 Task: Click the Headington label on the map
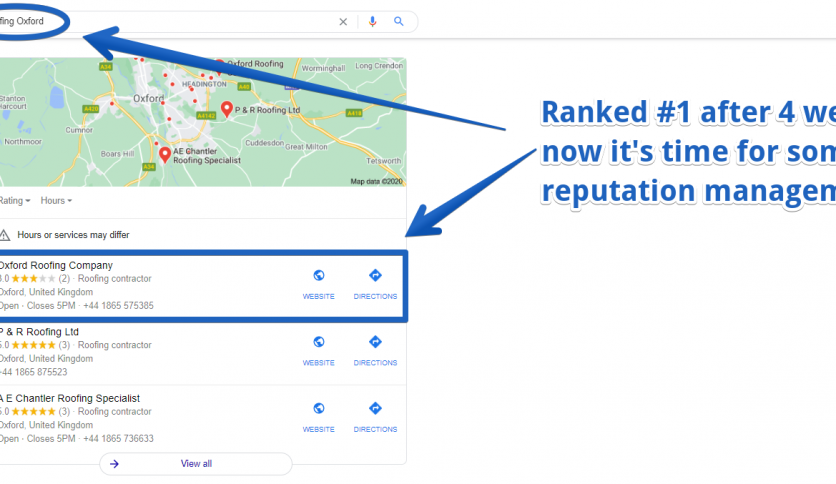pos(204,84)
